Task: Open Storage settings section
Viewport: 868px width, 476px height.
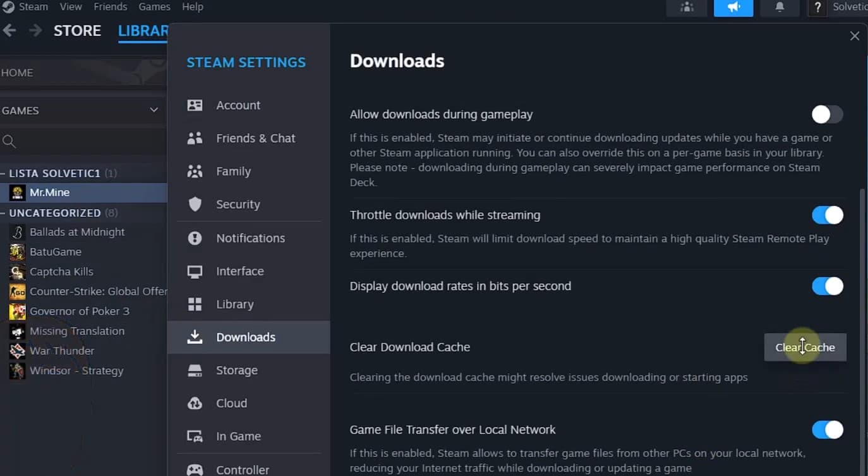Action: 236,370
